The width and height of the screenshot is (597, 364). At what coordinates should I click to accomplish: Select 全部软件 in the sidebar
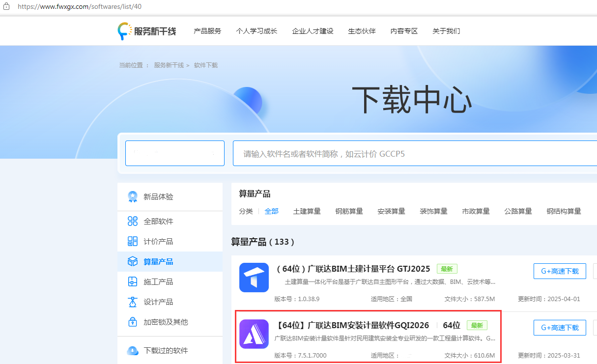pos(170,221)
